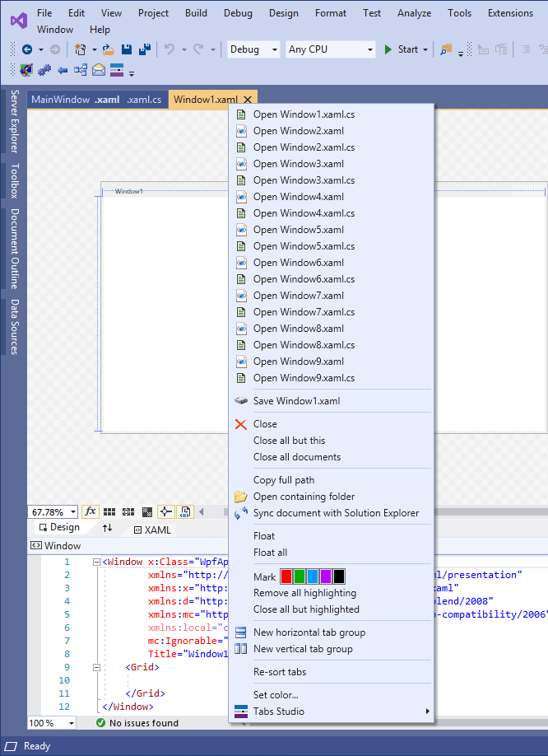Viewport: 548px width, 756px height.
Task: Expand the 67.78% designer zoom dropdown
Action: [x=73, y=512]
